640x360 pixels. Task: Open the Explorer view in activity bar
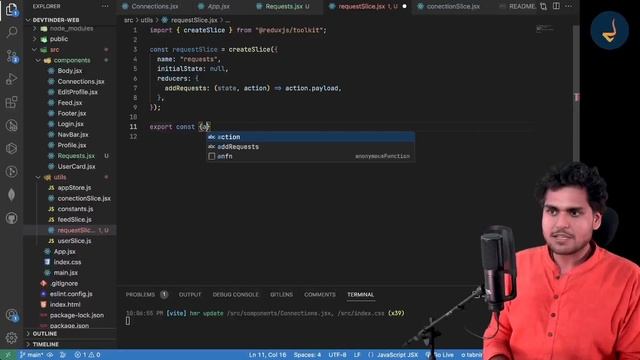[11, 9]
